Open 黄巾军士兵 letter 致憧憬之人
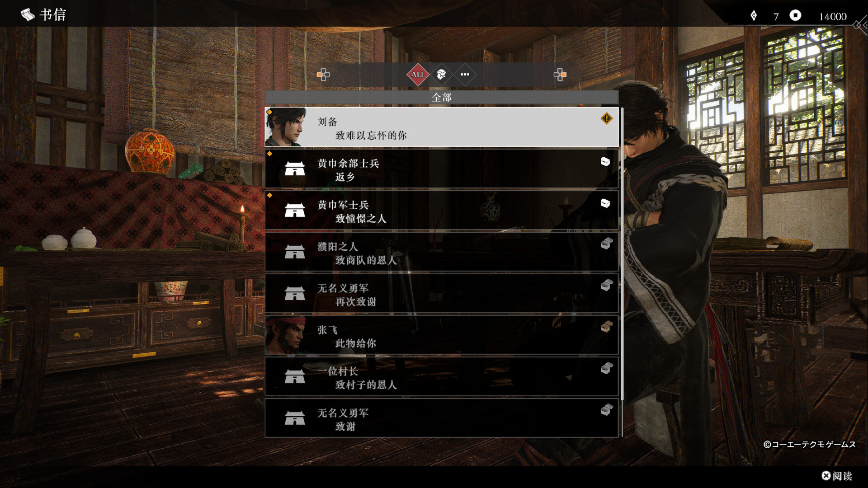 [442, 210]
